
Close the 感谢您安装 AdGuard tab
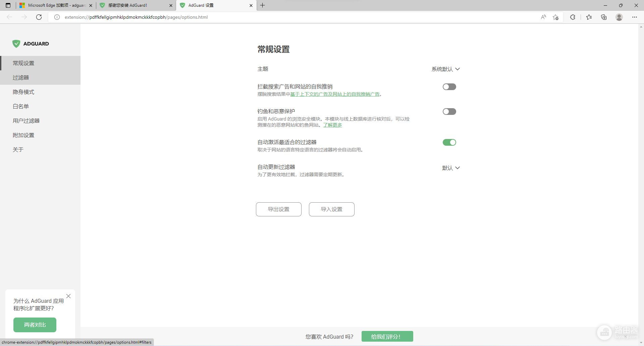[171, 5]
